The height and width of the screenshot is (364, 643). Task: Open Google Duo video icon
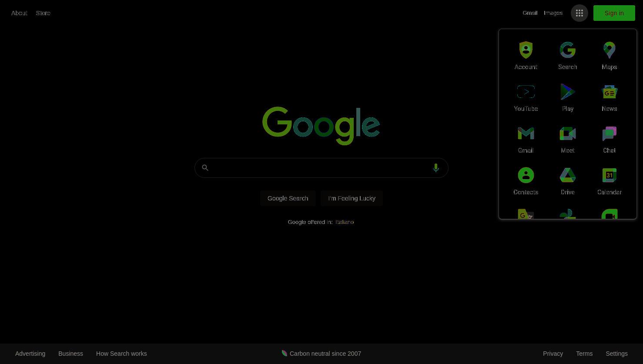pos(609,214)
